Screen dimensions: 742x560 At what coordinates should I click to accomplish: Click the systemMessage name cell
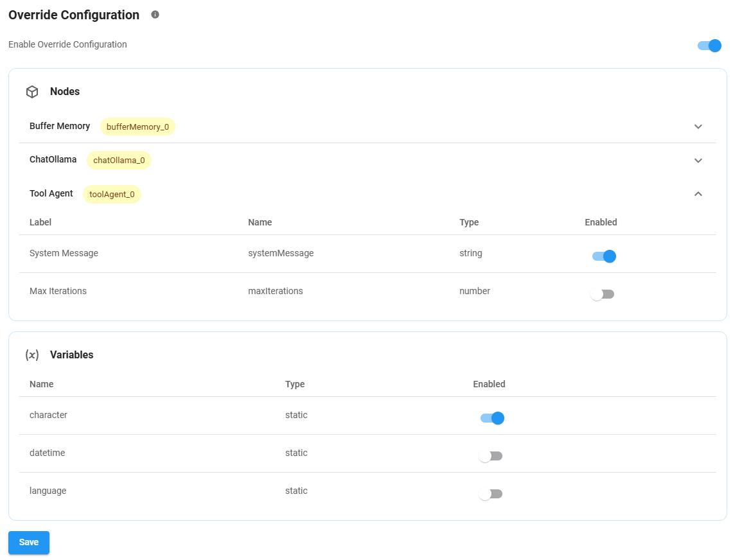click(x=281, y=253)
